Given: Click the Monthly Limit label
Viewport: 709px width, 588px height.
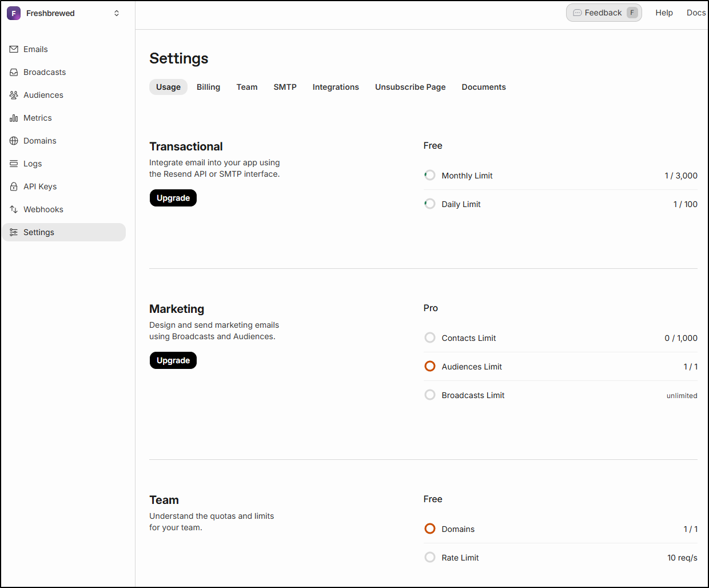Looking at the screenshot, I should pyautogui.click(x=467, y=176).
